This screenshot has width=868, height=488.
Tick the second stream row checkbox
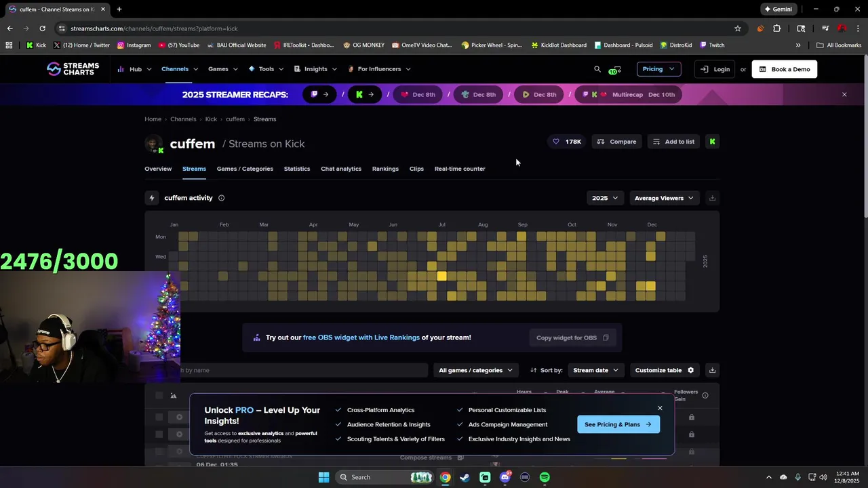click(159, 434)
